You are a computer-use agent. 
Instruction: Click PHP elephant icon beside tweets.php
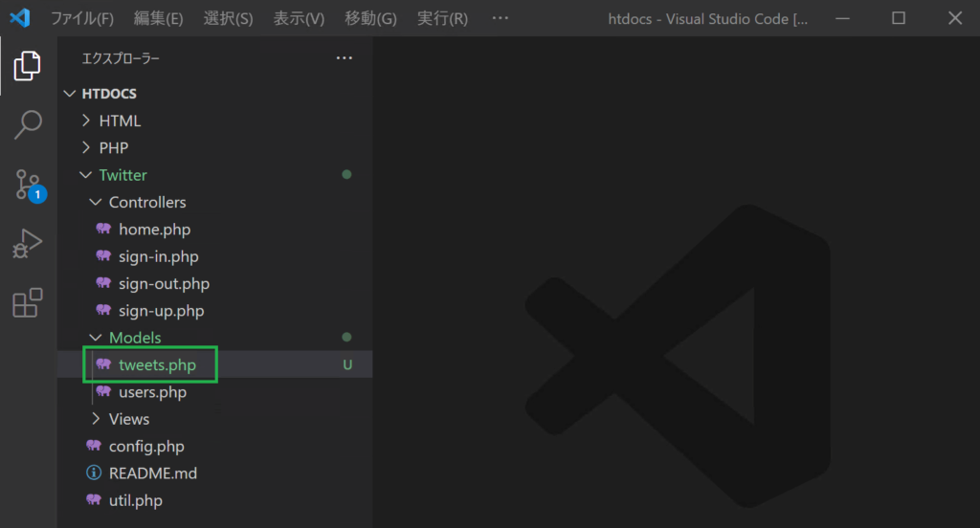pos(103,364)
